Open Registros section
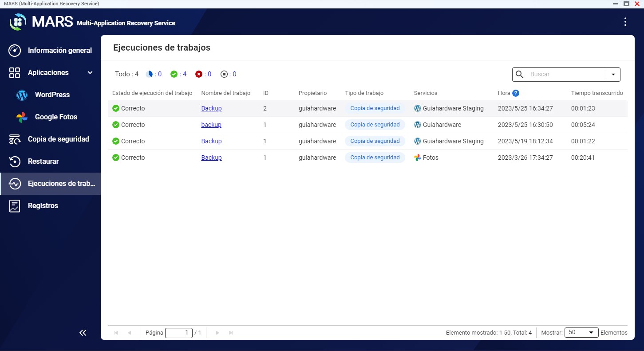The width and height of the screenshot is (644, 351). click(x=43, y=206)
